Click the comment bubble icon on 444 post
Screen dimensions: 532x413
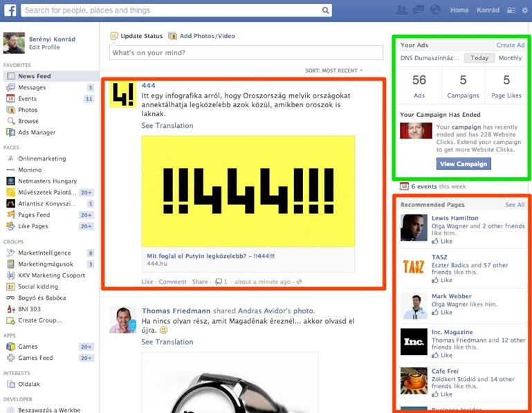coord(219,282)
